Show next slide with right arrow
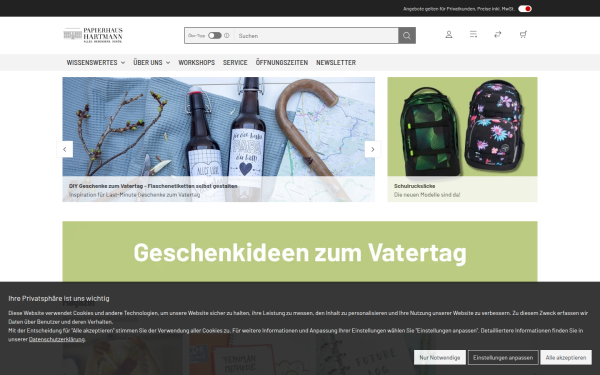 point(373,149)
